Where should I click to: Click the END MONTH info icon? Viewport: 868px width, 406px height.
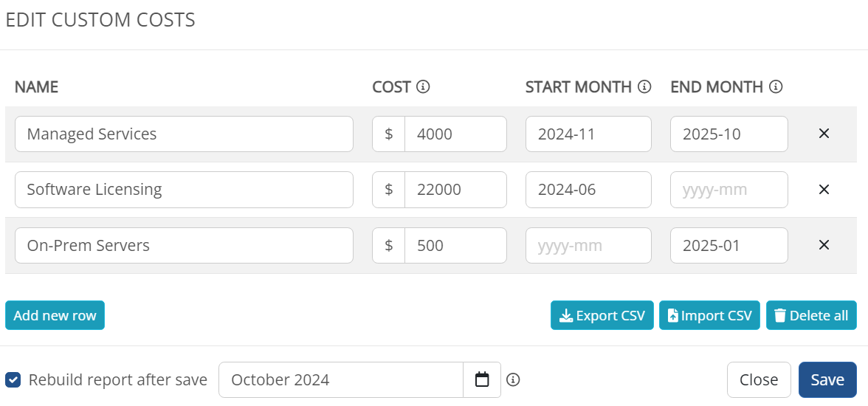pyautogui.click(x=776, y=87)
